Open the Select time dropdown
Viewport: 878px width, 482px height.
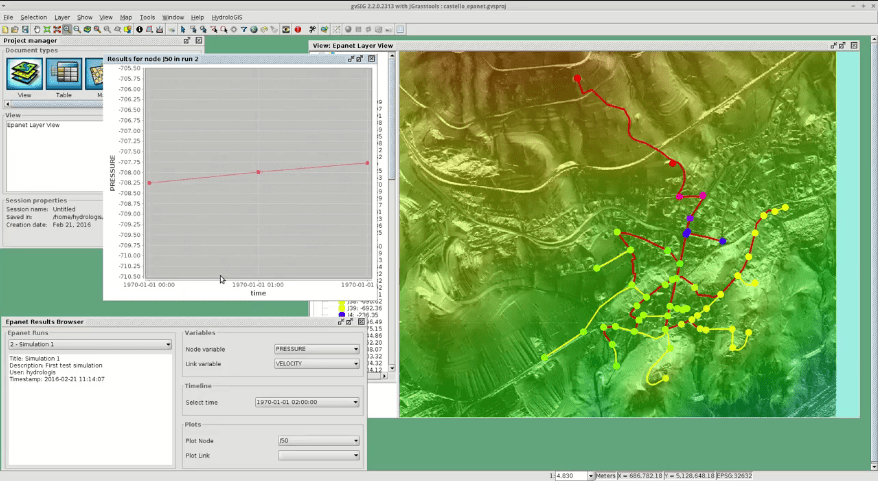tap(306, 402)
